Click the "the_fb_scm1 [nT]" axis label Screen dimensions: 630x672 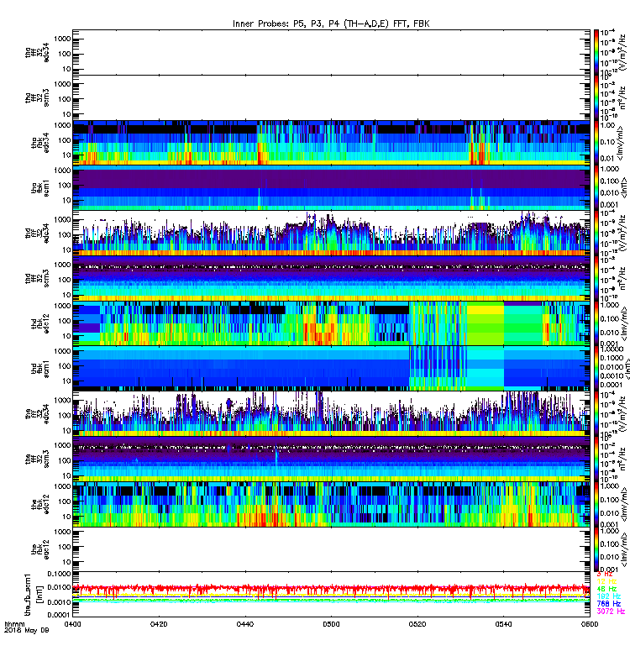pyautogui.click(x=34, y=595)
